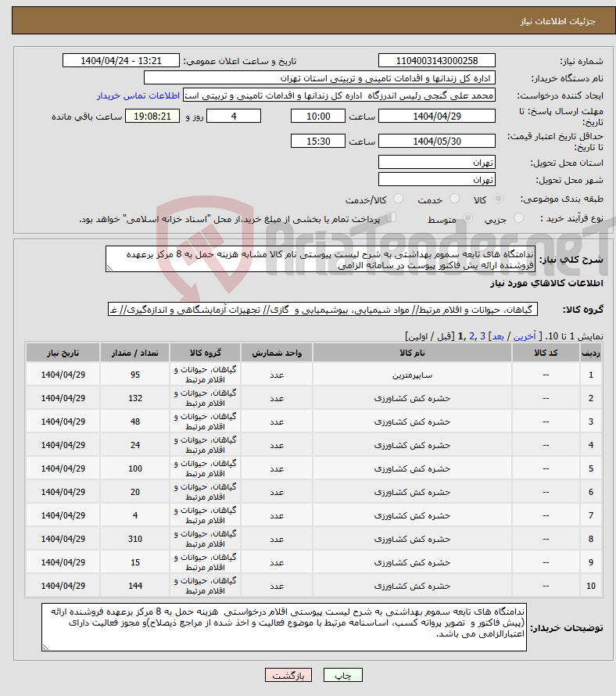Click the request creator name field
The image size is (616, 696).
point(339,95)
